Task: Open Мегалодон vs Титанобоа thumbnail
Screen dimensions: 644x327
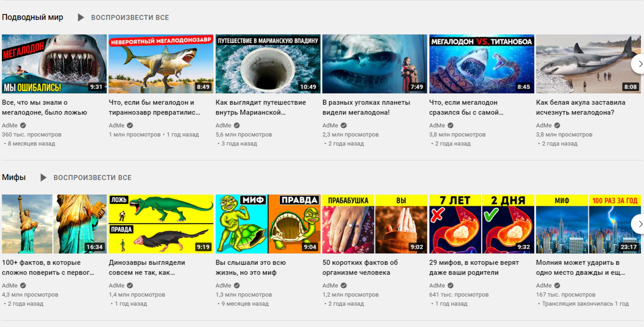Action: coord(482,64)
